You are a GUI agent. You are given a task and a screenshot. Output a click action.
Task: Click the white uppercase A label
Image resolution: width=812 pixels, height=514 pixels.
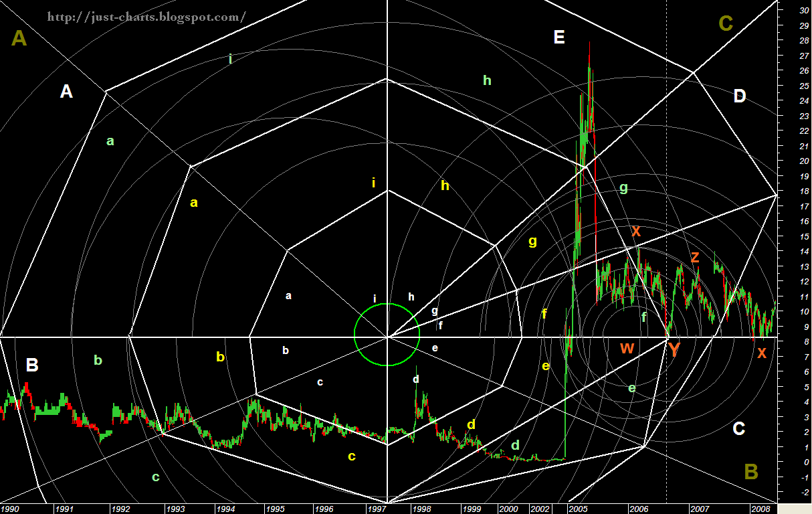click(66, 92)
